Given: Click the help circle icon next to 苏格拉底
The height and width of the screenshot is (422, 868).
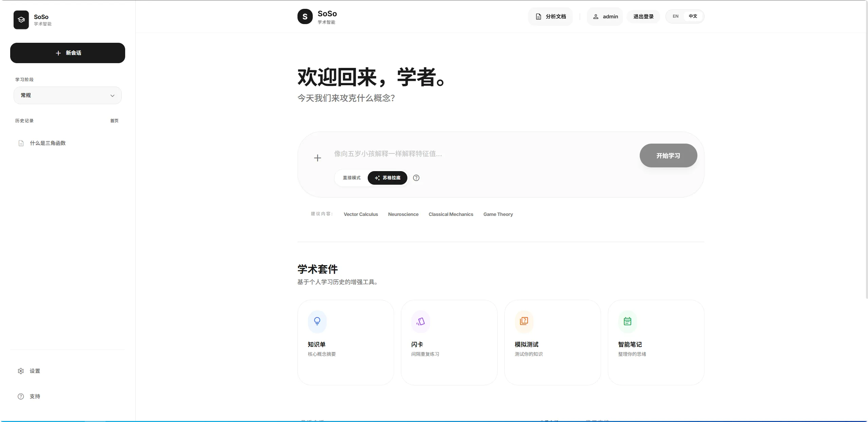Looking at the screenshot, I should click(x=416, y=178).
